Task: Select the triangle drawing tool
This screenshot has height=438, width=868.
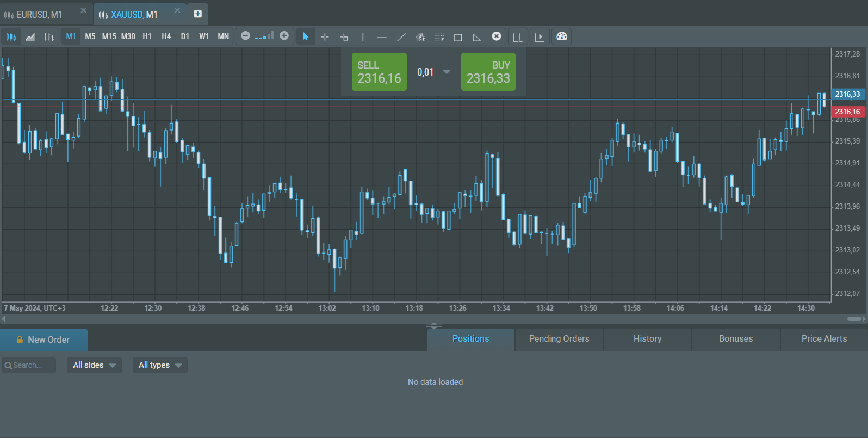Action: tap(477, 36)
